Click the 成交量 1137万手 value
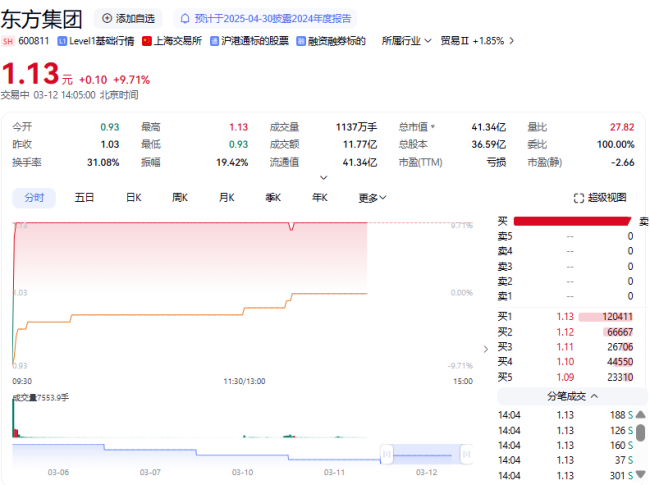The width and height of the screenshot is (650, 485). [356, 127]
